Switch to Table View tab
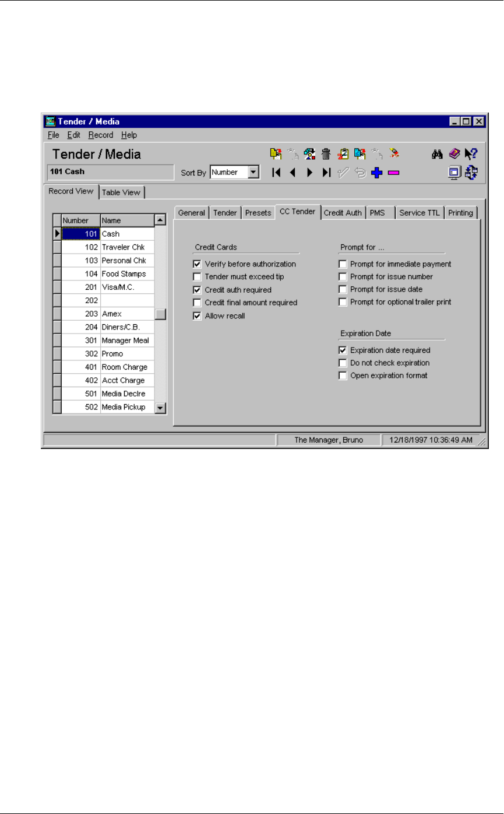Viewport: 504px width, 814px height. [x=122, y=192]
